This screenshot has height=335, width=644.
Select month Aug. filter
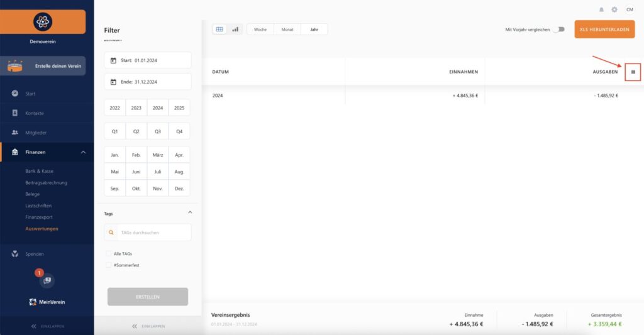179,172
